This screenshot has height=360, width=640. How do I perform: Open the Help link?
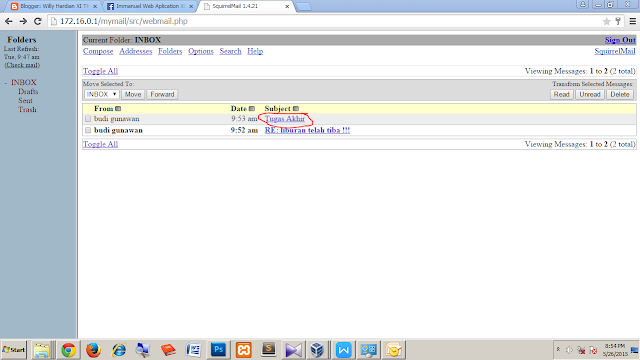click(255, 51)
